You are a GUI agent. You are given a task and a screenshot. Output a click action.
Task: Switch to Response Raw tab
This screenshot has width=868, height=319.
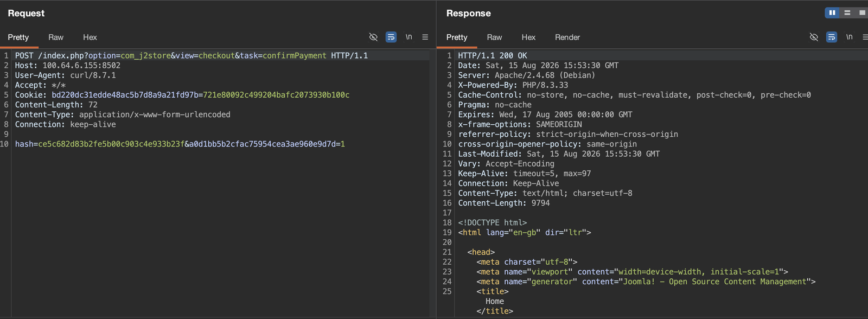(494, 37)
